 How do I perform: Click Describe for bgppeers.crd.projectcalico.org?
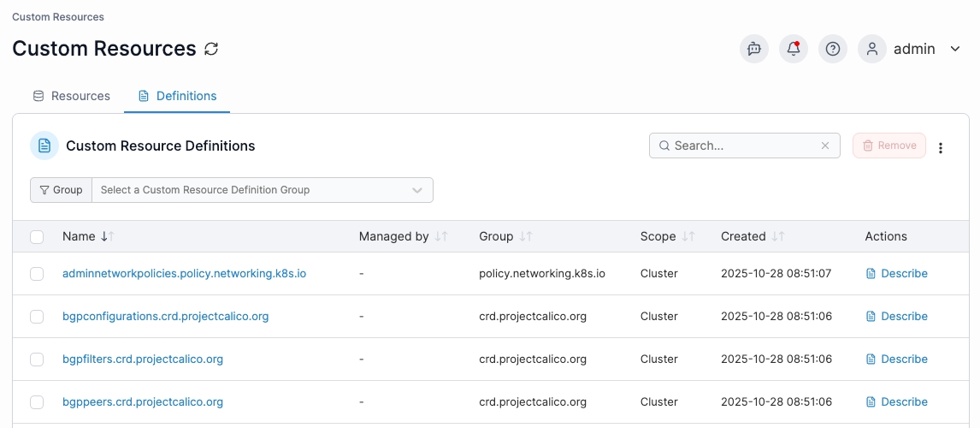click(896, 401)
